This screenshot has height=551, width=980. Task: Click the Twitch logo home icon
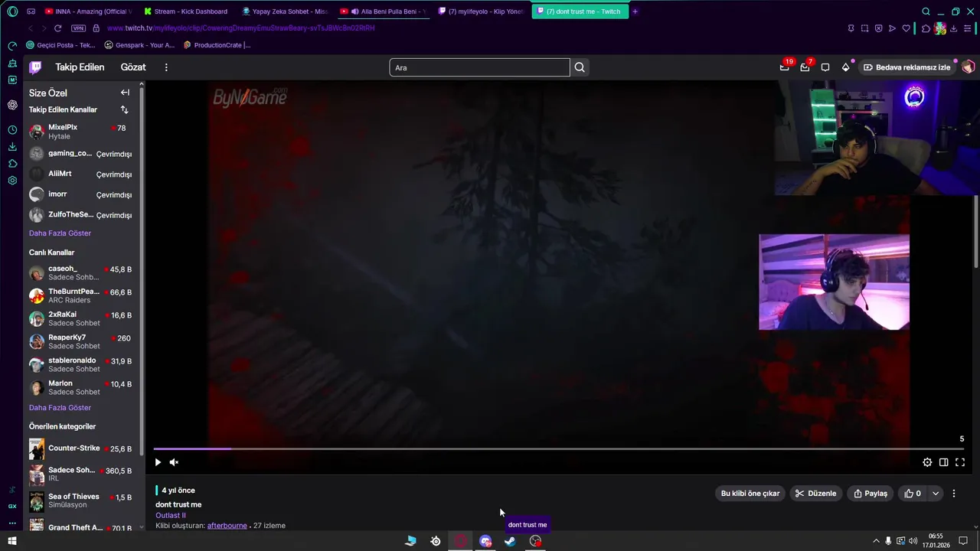pos(35,67)
